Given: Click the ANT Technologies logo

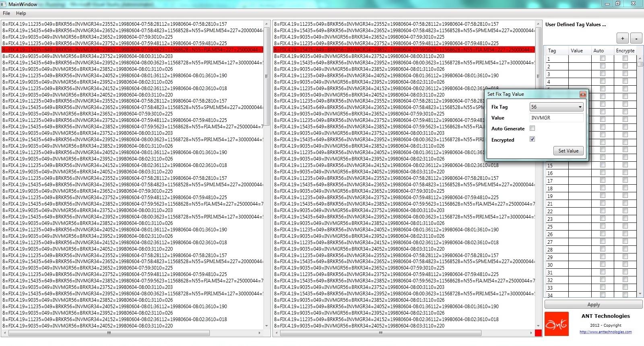Looking at the screenshot, I should point(556,324).
